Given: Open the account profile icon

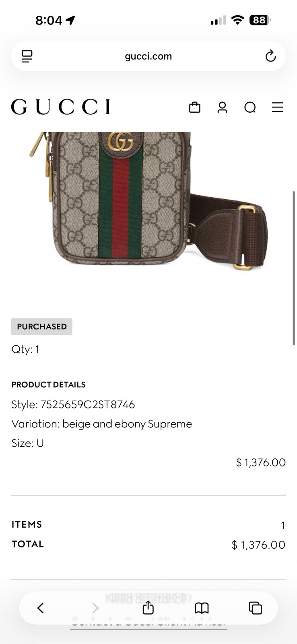Looking at the screenshot, I should coord(222,107).
